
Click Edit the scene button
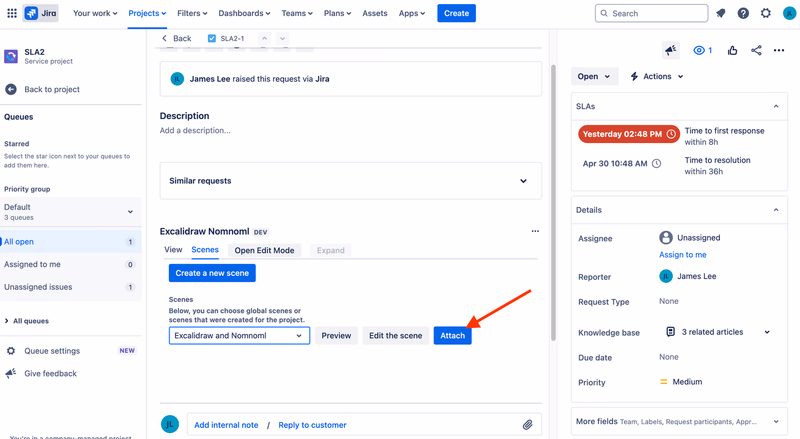coord(395,335)
